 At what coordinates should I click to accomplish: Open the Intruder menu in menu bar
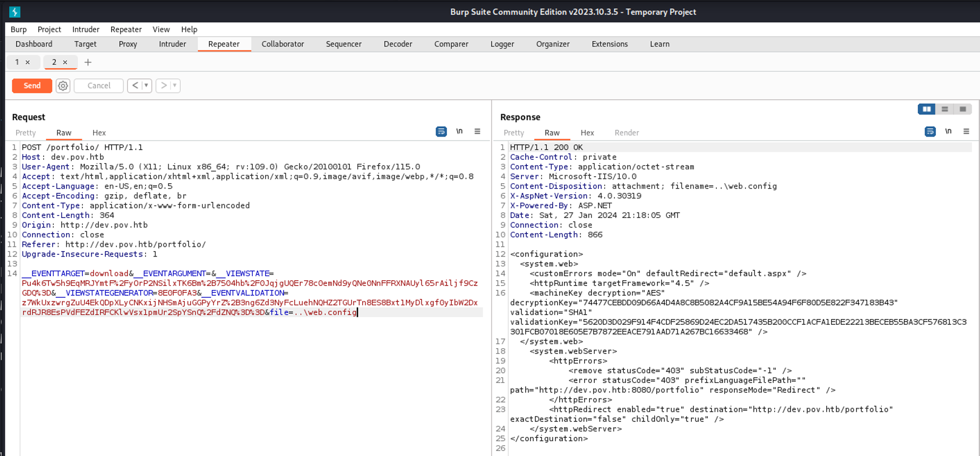(x=85, y=29)
